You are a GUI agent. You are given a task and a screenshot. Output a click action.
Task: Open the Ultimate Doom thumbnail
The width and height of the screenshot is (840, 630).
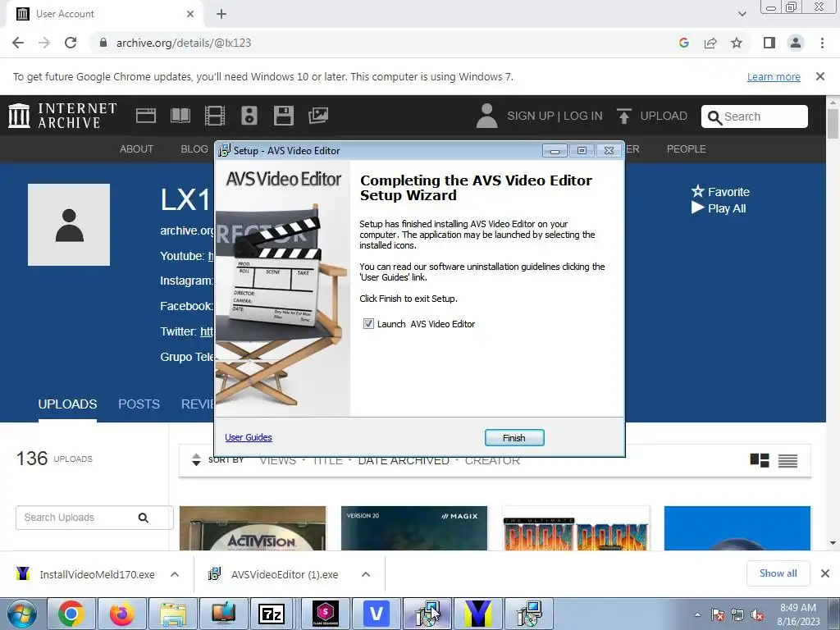[x=576, y=528]
